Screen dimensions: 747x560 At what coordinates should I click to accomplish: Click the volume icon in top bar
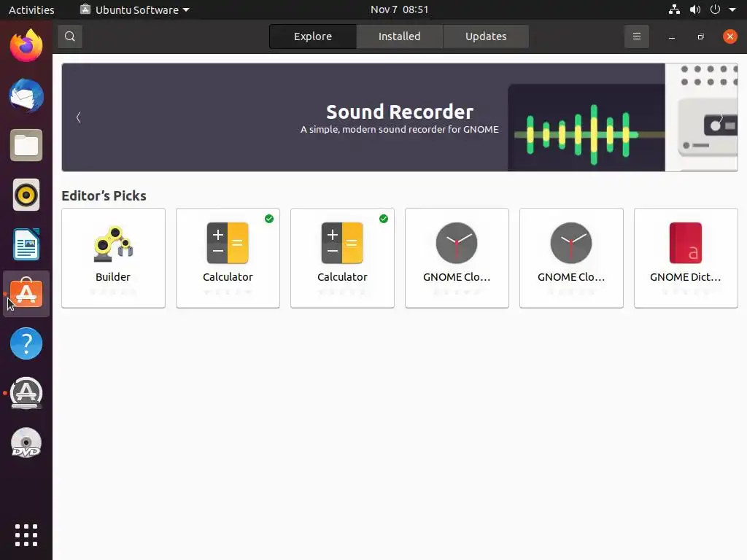(695, 9)
